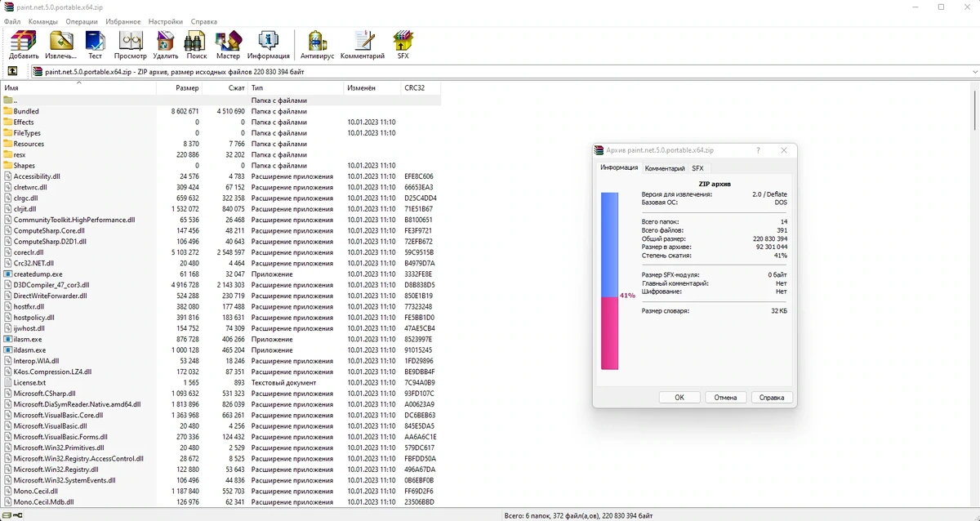
Task: Click the help question mark in archive dialog
Action: coord(759,150)
